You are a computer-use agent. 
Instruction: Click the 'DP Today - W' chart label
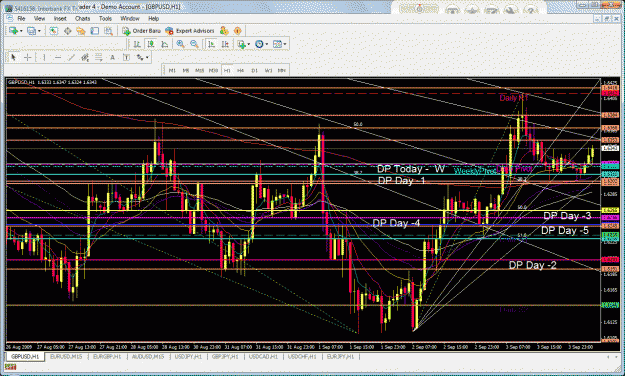click(411, 169)
